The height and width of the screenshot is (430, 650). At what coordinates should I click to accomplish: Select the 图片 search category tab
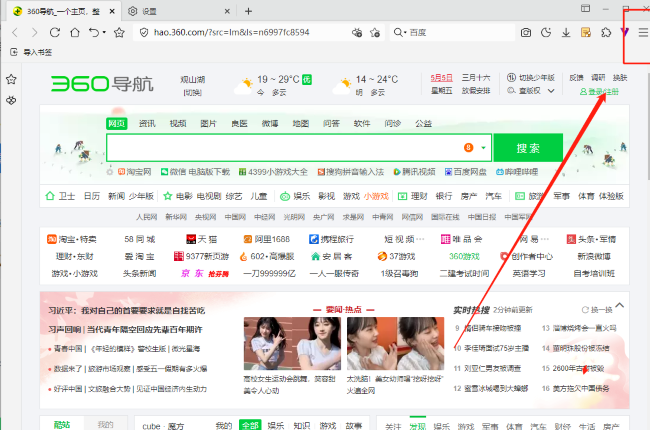click(x=208, y=123)
